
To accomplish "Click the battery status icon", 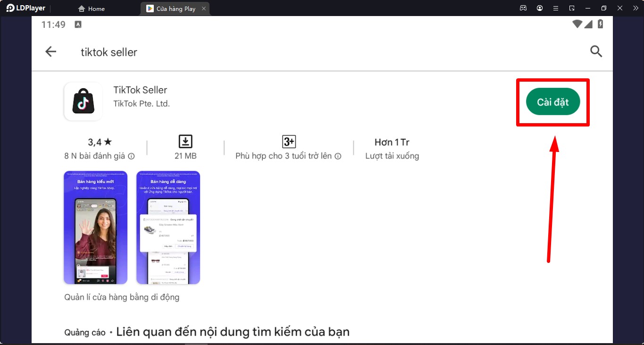I will [600, 24].
